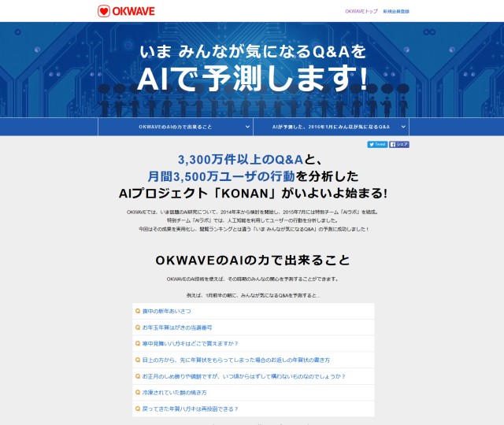
Task: Click Q icon beside 冷凍されていた餅の焼き方
Action: (x=138, y=393)
